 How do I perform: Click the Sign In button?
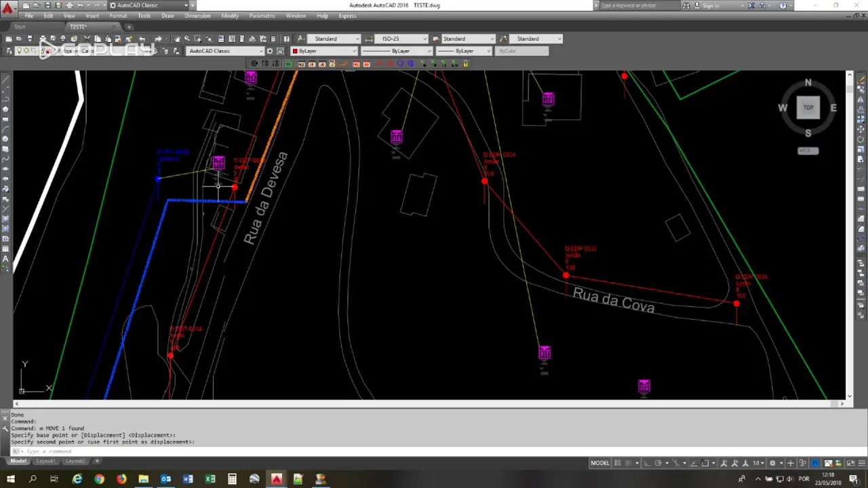pyautogui.click(x=711, y=5)
